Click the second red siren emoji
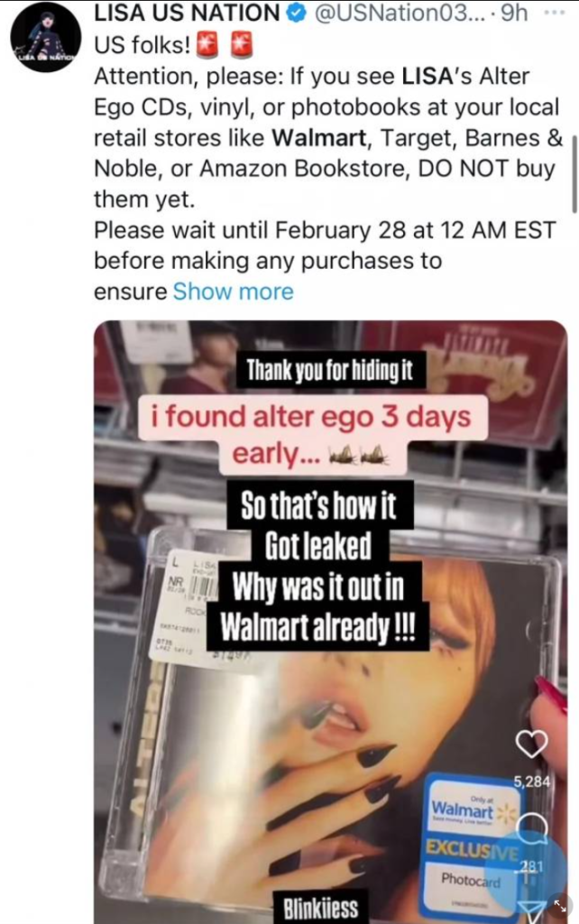 point(242,45)
